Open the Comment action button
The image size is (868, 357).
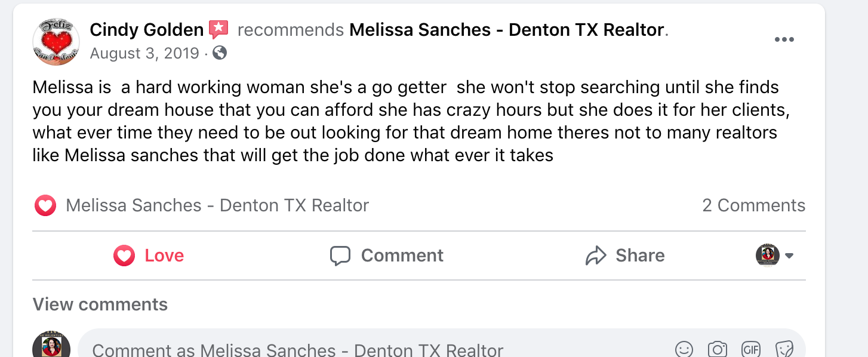coord(386,256)
